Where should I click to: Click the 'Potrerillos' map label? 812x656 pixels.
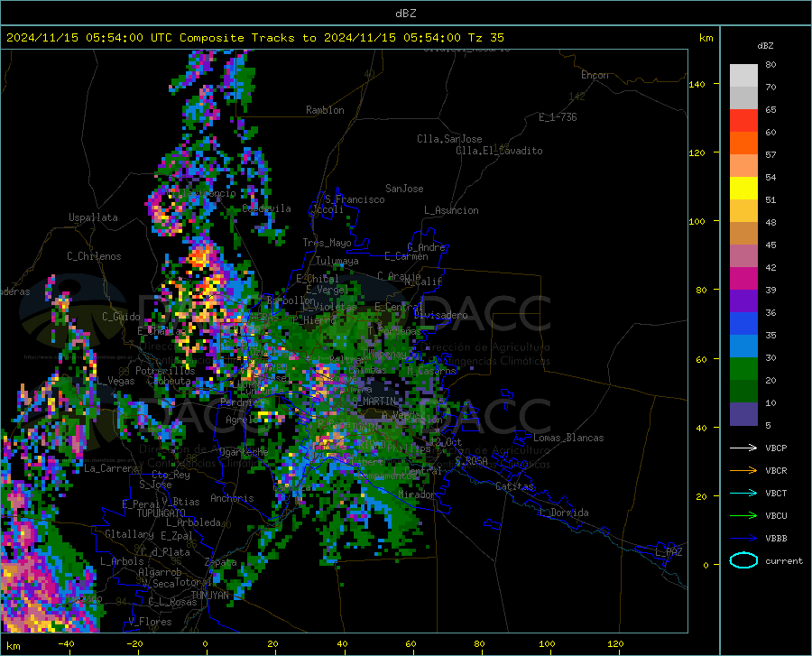165,371
